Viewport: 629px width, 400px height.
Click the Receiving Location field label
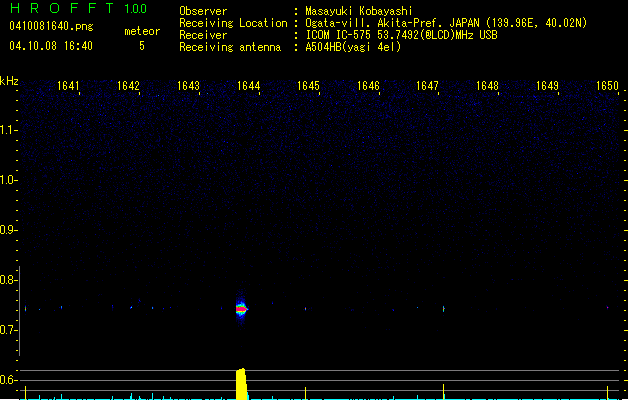[x=233, y=23]
